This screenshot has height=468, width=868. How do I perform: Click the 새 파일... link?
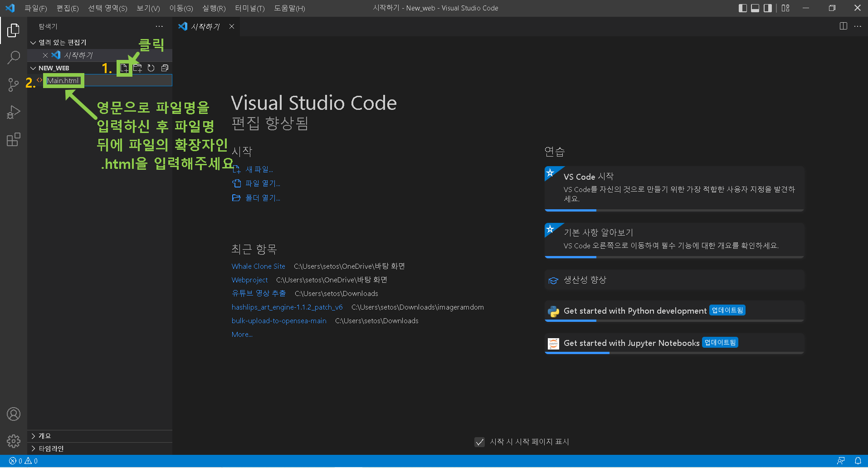[259, 170]
